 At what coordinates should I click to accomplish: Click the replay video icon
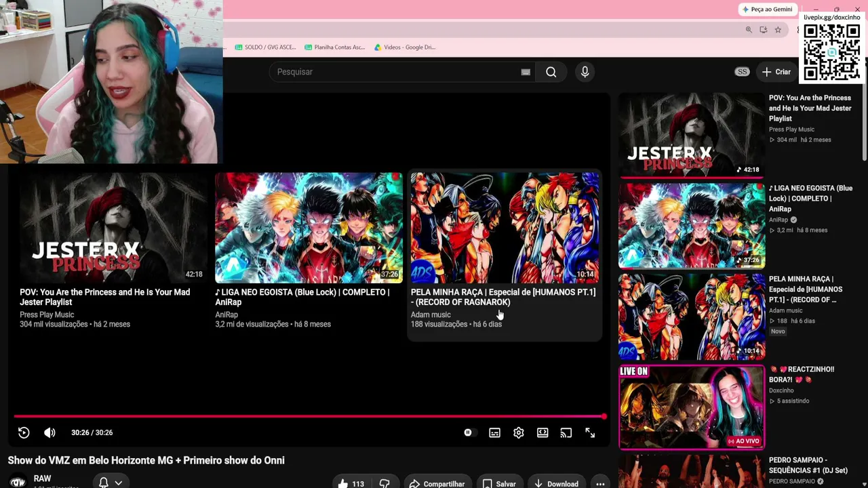pos(24,432)
